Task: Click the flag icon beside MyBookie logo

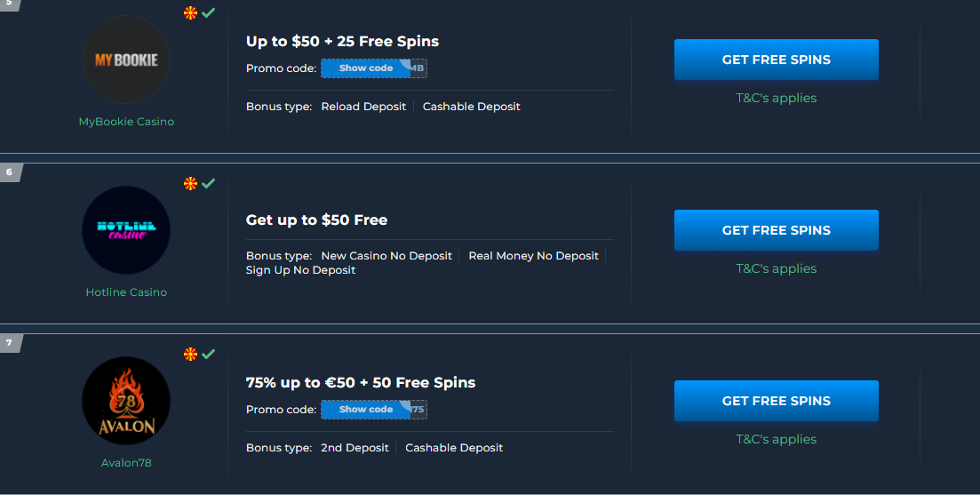Action: (x=190, y=12)
